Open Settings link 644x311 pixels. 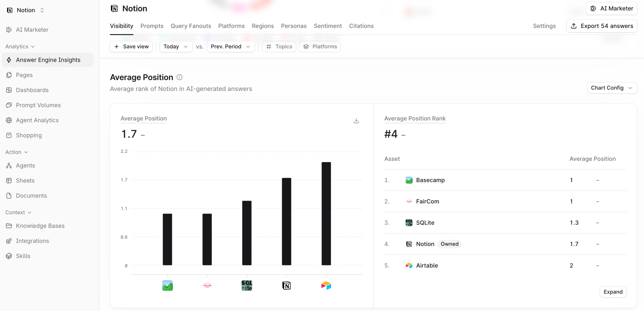tap(544, 26)
